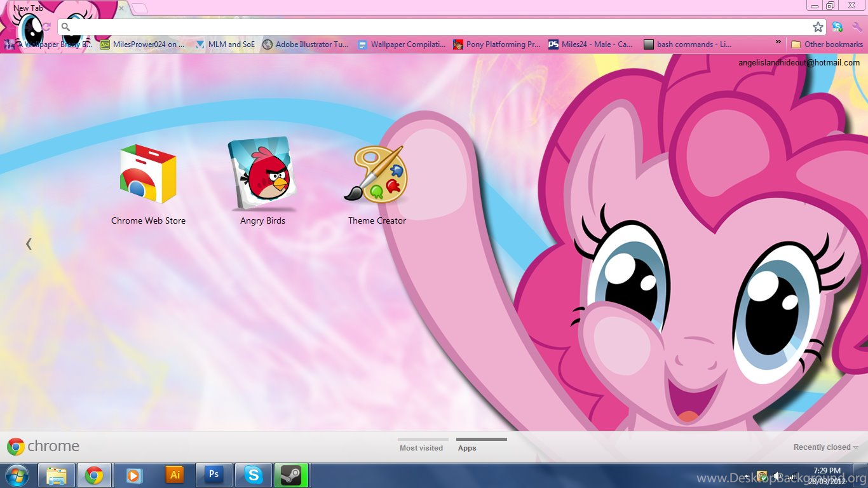Launch the Angry Birds app

click(x=262, y=175)
